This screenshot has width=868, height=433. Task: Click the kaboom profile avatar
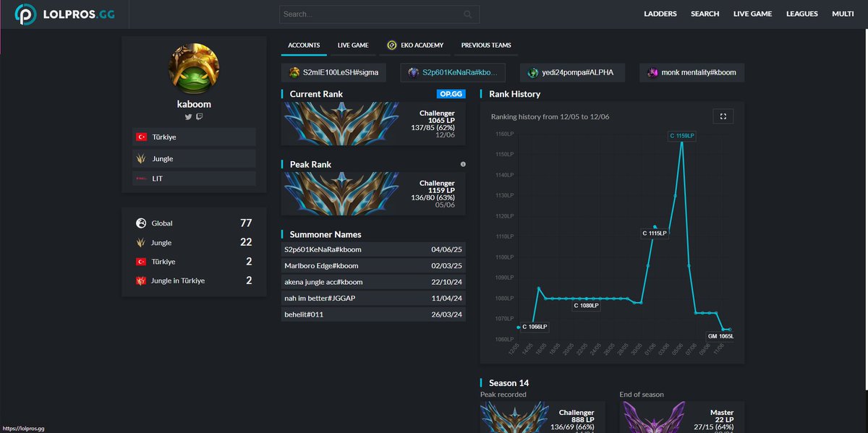tap(194, 69)
